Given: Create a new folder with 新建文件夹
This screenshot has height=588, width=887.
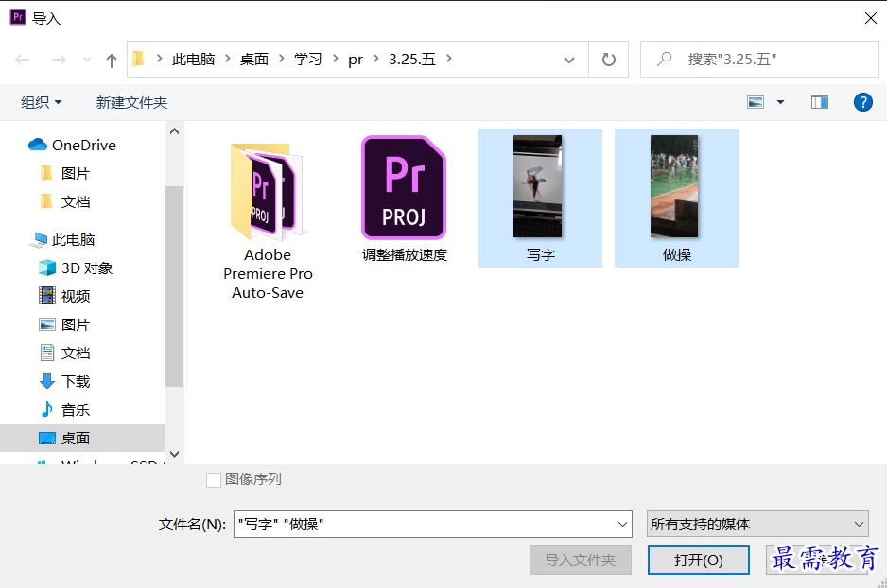Looking at the screenshot, I should 131,102.
